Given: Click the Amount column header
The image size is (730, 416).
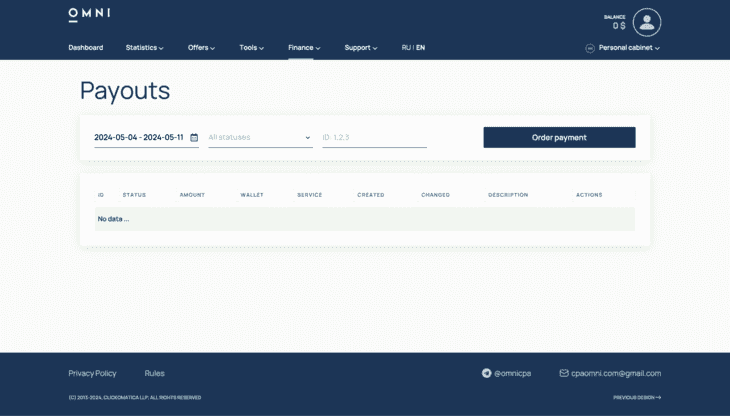Looking at the screenshot, I should [192, 195].
